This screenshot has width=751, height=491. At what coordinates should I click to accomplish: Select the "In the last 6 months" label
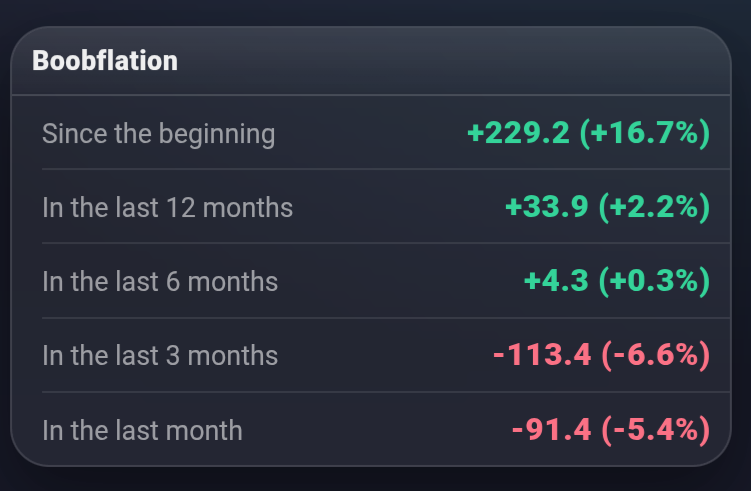click(160, 282)
